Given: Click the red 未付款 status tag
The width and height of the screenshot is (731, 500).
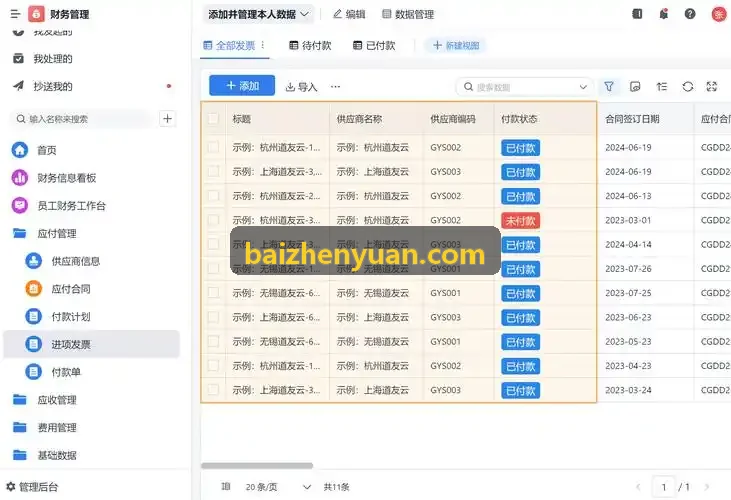Looking at the screenshot, I should [521, 220].
